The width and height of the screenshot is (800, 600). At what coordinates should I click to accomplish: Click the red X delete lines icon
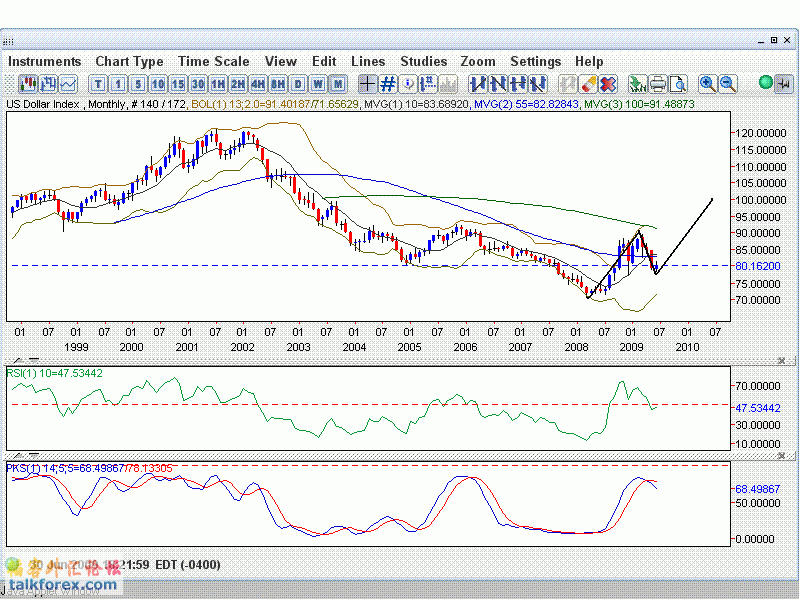(x=608, y=84)
